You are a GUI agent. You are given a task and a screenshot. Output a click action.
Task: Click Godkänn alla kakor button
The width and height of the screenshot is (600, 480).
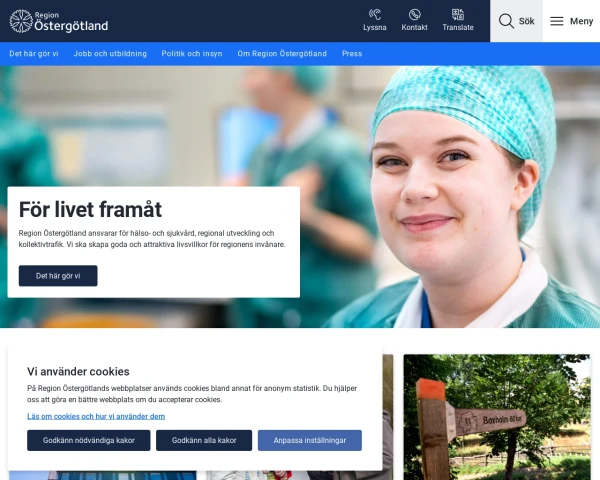[x=204, y=440]
